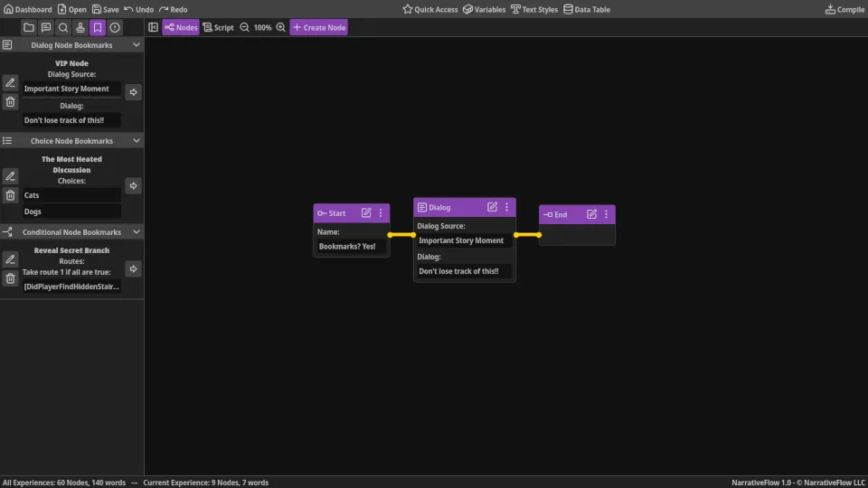
Task: Open the warnings panel exclamation icon
Action: pos(115,27)
